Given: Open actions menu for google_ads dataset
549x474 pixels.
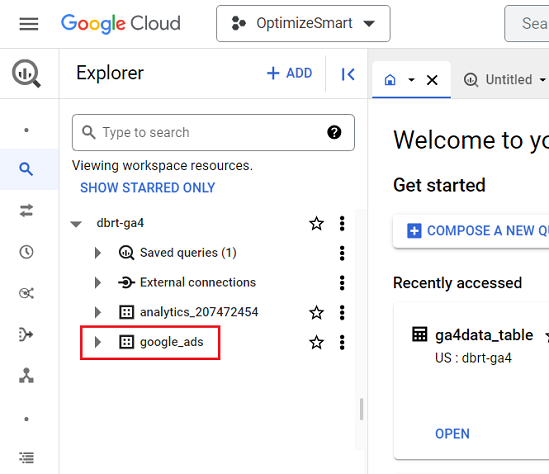Looking at the screenshot, I should (342, 342).
